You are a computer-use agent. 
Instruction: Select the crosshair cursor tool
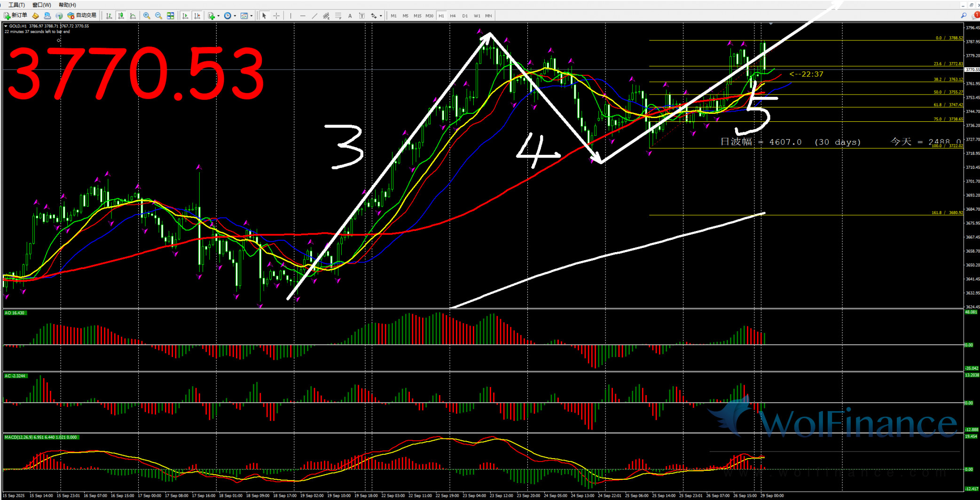coord(276,16)
